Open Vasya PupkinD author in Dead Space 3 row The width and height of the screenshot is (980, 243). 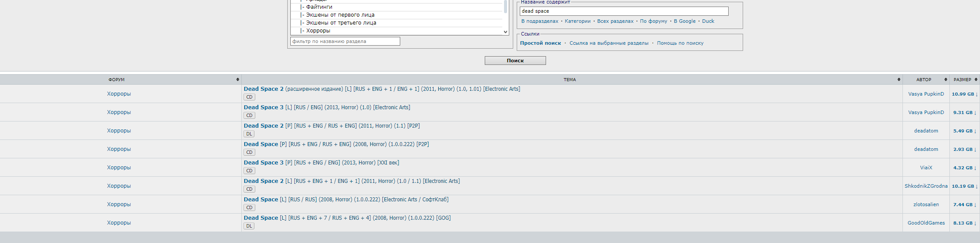(926, 112)
